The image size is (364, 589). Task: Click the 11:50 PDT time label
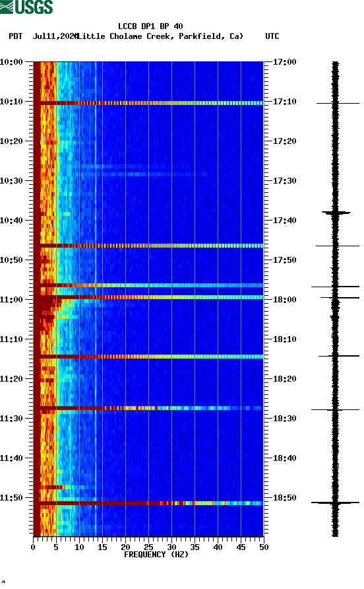click(x=11, y=498)
